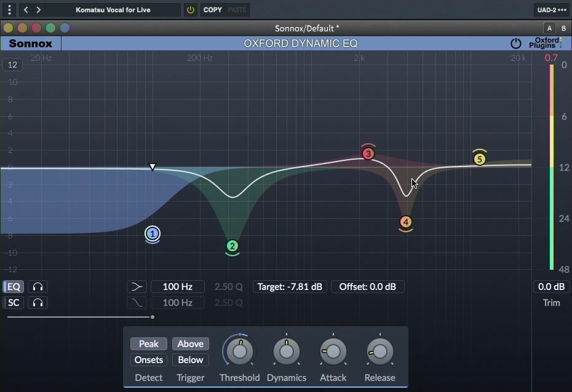Click the Sonnox logo
The image size is (572, 392).
31,44
